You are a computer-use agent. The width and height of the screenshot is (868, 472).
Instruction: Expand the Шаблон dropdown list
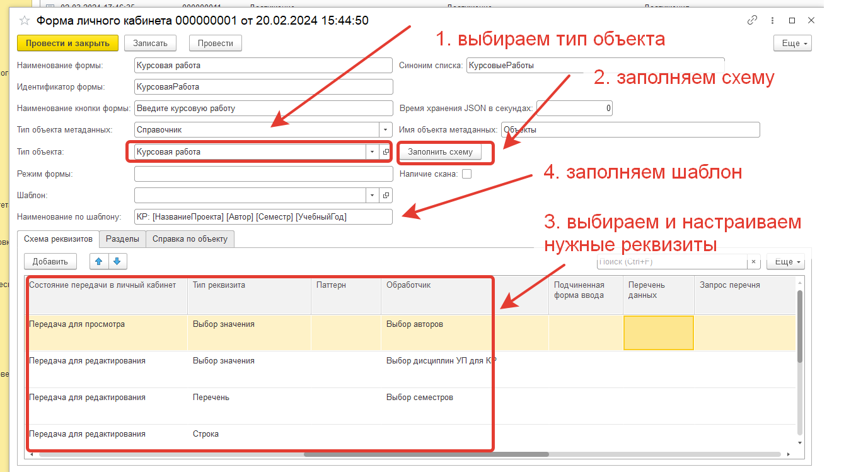coord(372,195)
